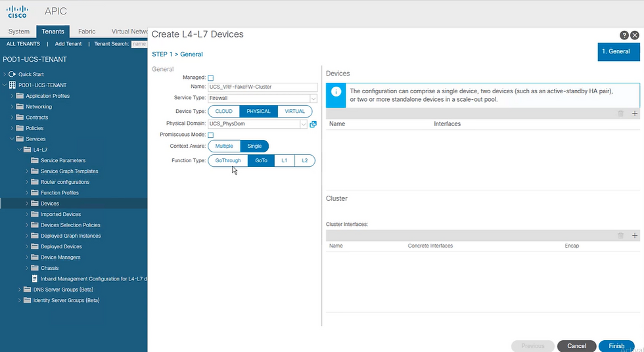Screen dimensions: 644x352
Task: Click the Cisco logo
Action: (x=17, y=11)
